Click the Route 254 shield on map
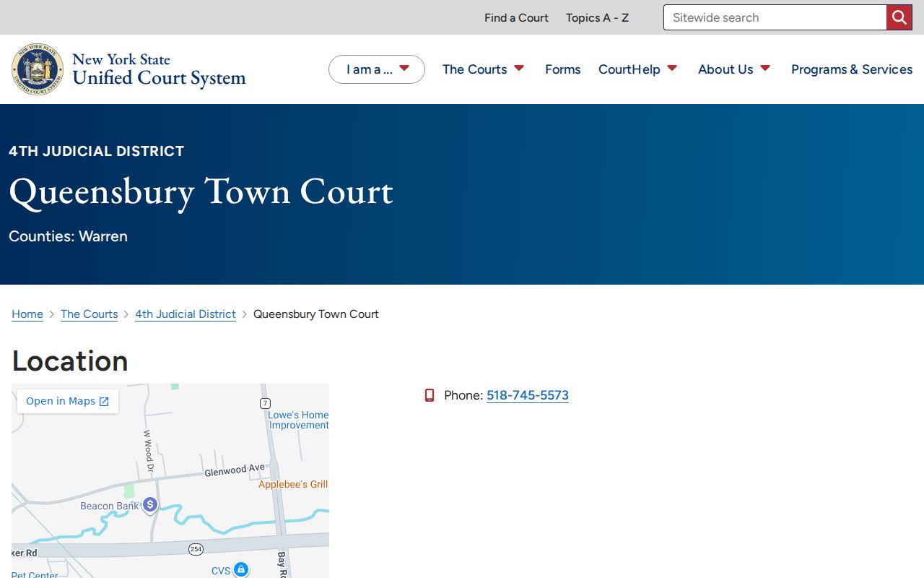 point(196,550)
